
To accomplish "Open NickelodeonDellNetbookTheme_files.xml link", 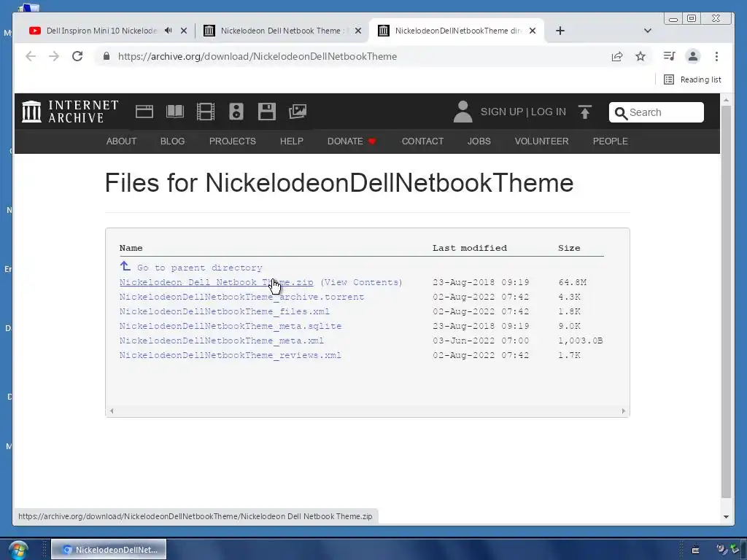I will click(225, 311).
